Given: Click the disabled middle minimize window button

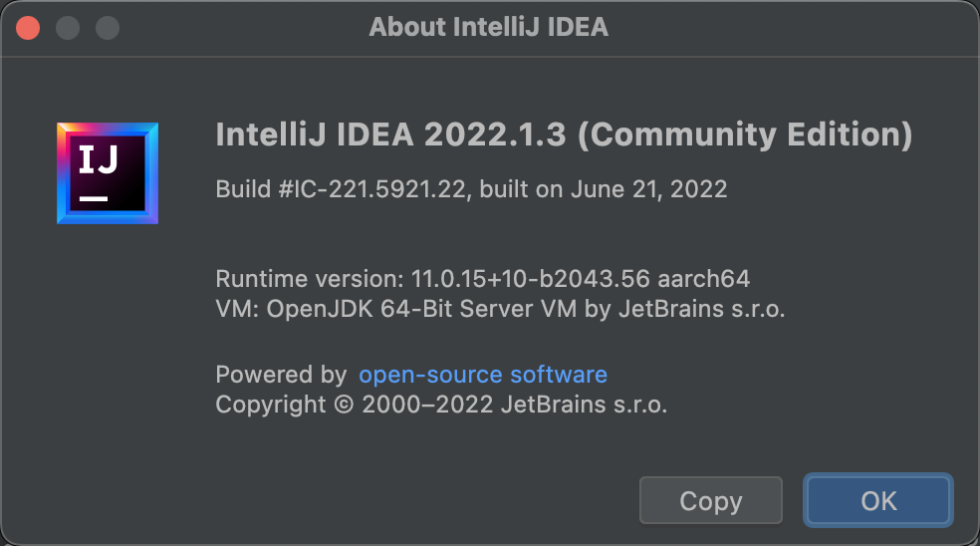Looking at the screenshot, I should [x=68, y=28].
